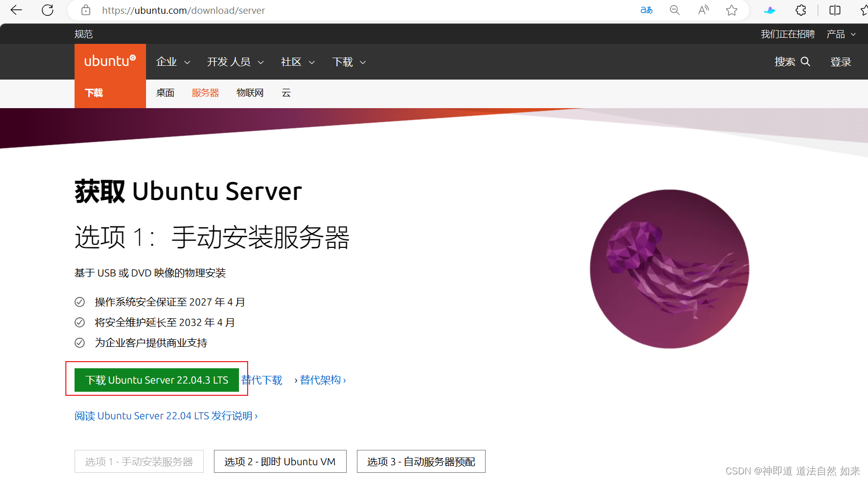Viewport: 868px width, 481px height.
Task: Open the Ubuntu Server 22.04 LTS 发行说明 link
Action: point(166,416)
